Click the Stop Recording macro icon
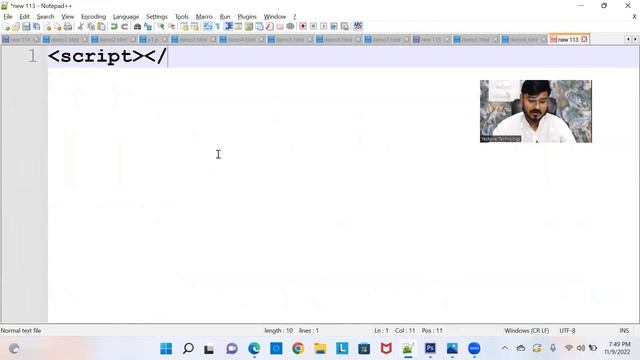This screenshot has width=640, height=360. click(x=313, y=27)
